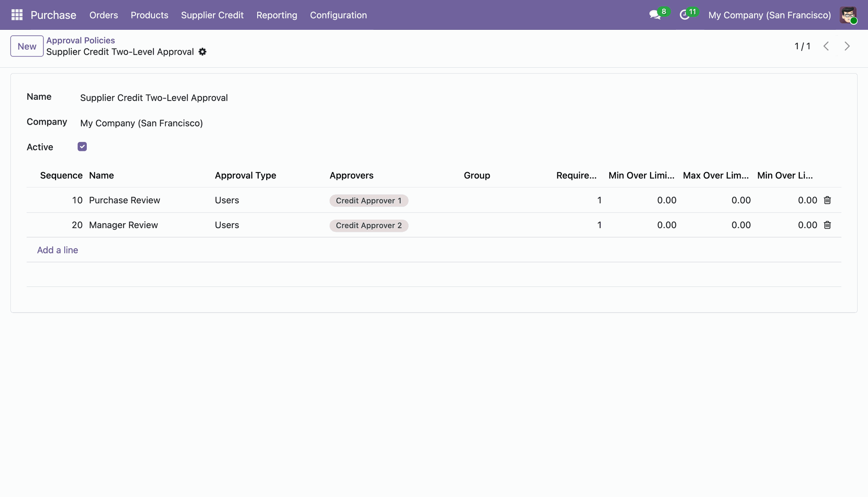Click the Manager Review name cell
Viewport: 868px width, 497px height.
tap(123, 225)
